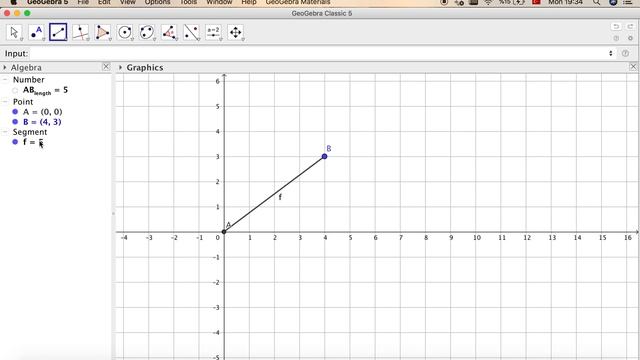
Task: Select the Reflect about Line tool
Action: 191,32
